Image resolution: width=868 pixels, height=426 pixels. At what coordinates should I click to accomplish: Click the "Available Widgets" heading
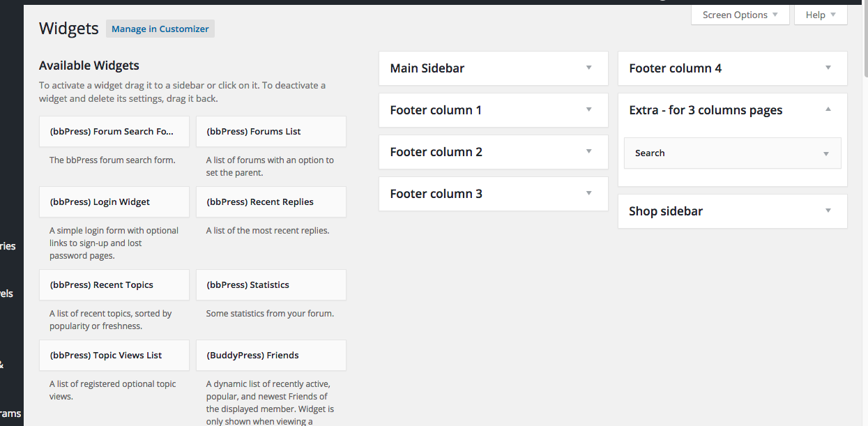click(x=89, y=66)
